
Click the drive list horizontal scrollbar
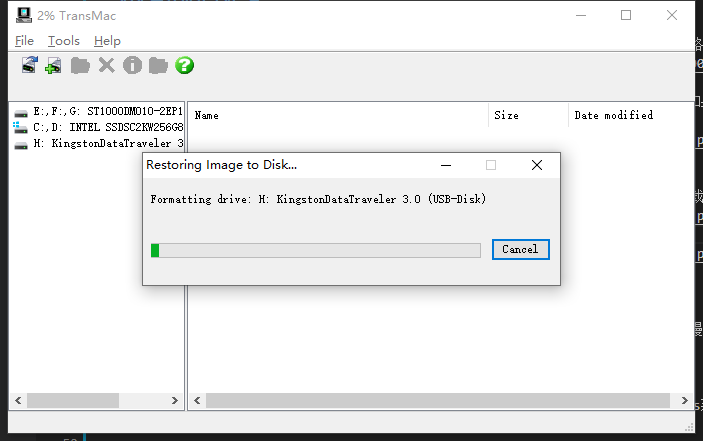pos(97,401)
